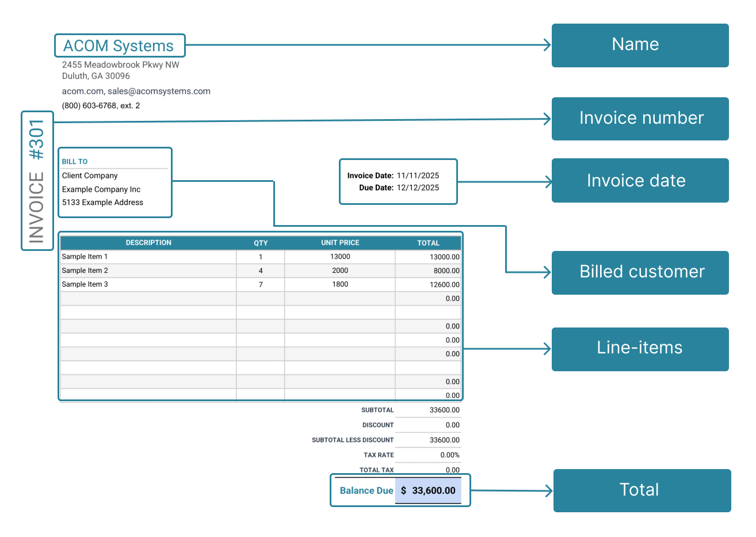The width and height of the screenshot is (756, 537).
Task: Open the sales@acomsystems.com email address
Action: point(159,91)
